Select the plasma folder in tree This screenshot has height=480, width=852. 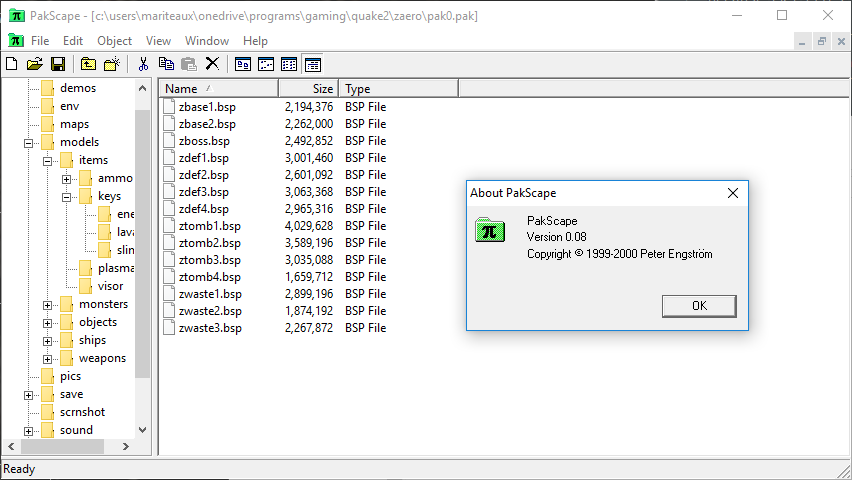115,268
